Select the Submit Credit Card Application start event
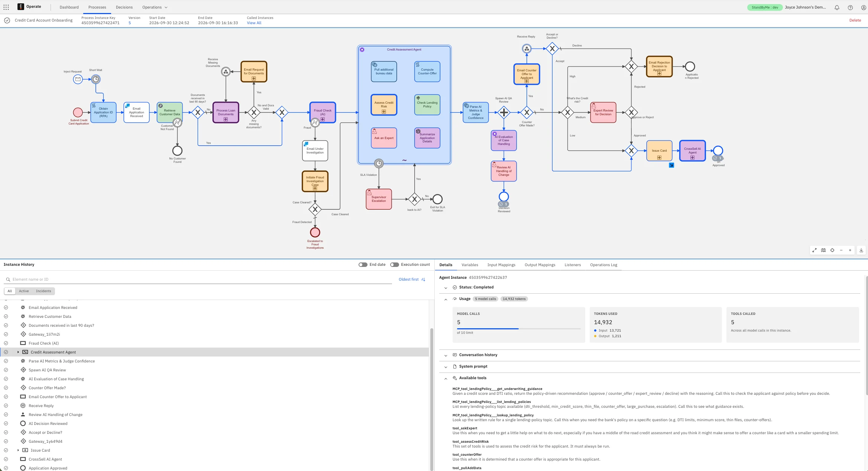Screen dimensions: 868x471 [x=78, y=112]
